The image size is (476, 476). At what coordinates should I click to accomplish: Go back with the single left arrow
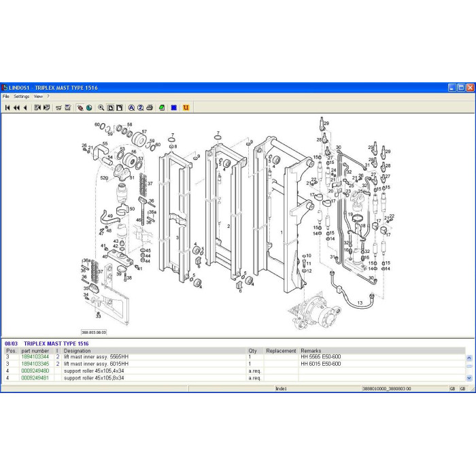pyautogui.click(x=26, y=107)
